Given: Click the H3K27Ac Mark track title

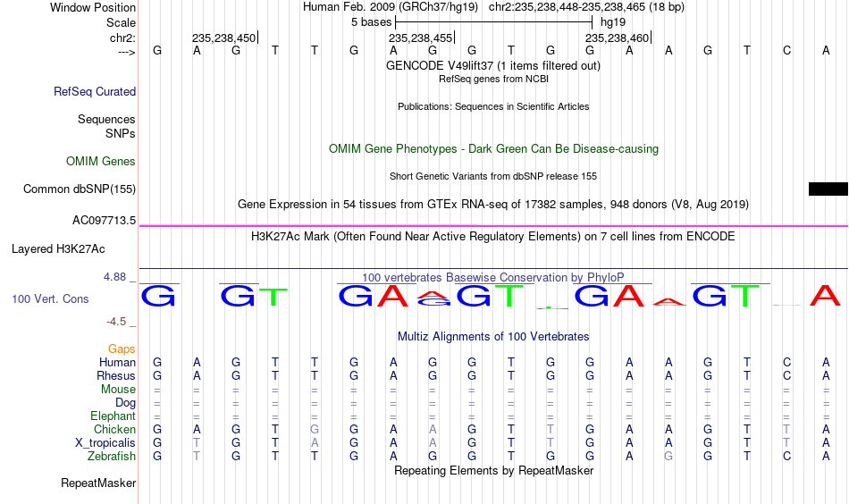Looking at the screenshot, I should coord(493,237).
